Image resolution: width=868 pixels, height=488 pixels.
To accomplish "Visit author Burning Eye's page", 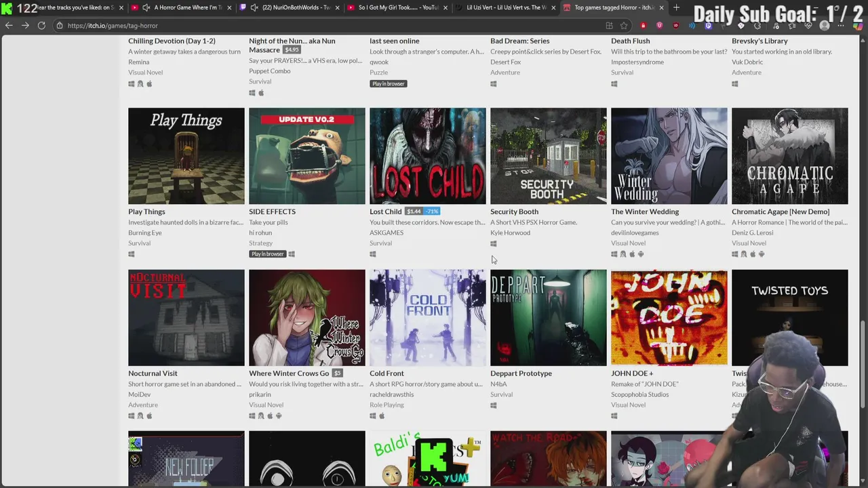I will [x=145, y=232].
